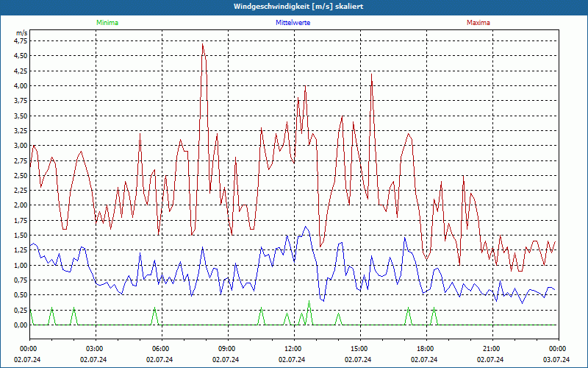This screenshot has width=588, height=368.
Task: Click the 4,25 y-axis value
Action: coord(21,71)
